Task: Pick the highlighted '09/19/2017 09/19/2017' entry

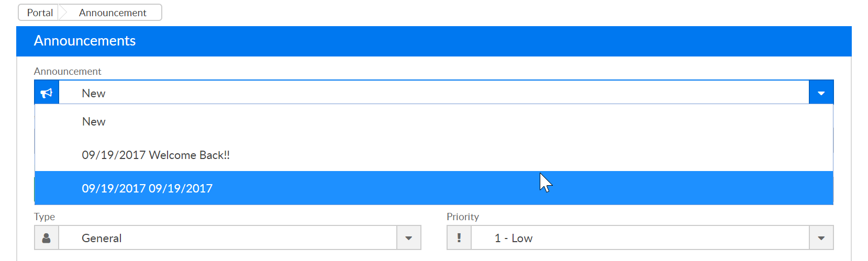Action: click(148, 189)
